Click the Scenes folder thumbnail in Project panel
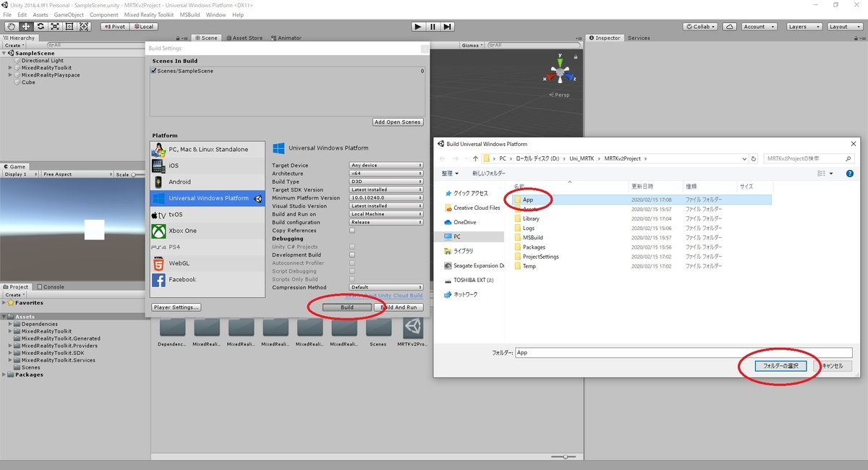Viewport: 868px width, 470px height. [378, 330]
